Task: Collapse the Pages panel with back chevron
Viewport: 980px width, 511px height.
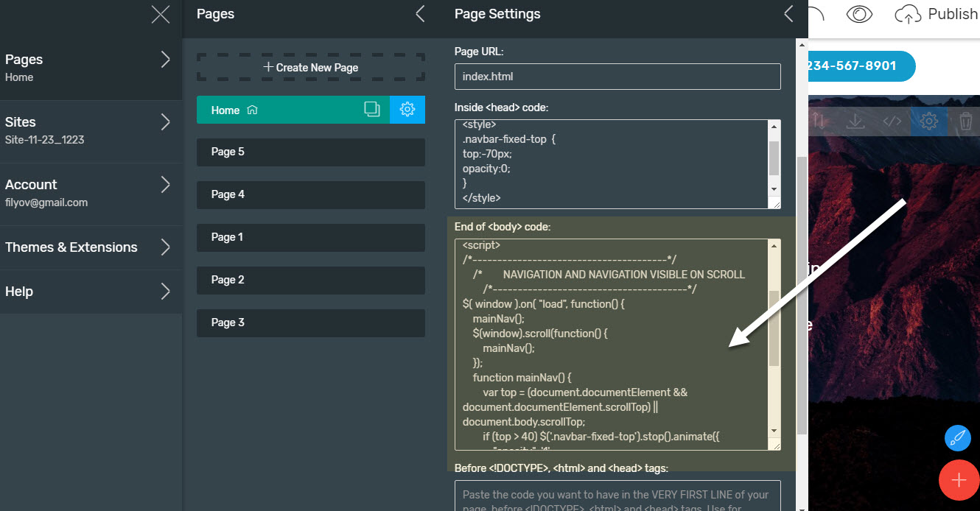Action: [x=420, y=14]
